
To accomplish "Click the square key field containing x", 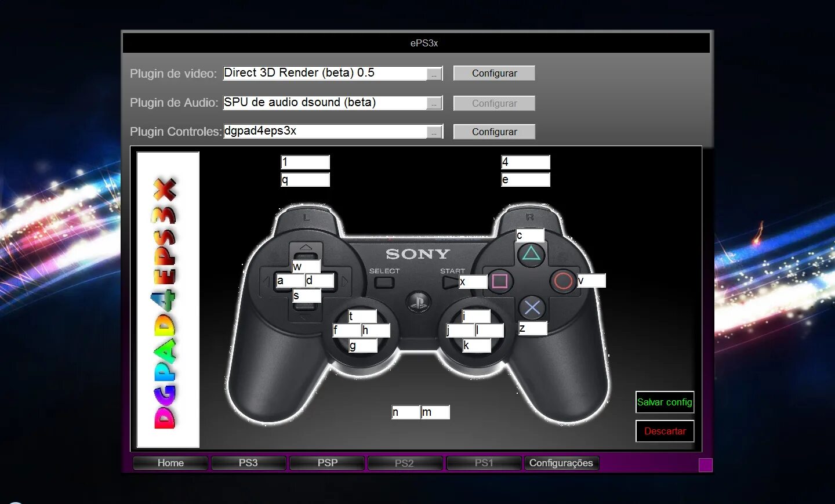I will click(473, 282).
